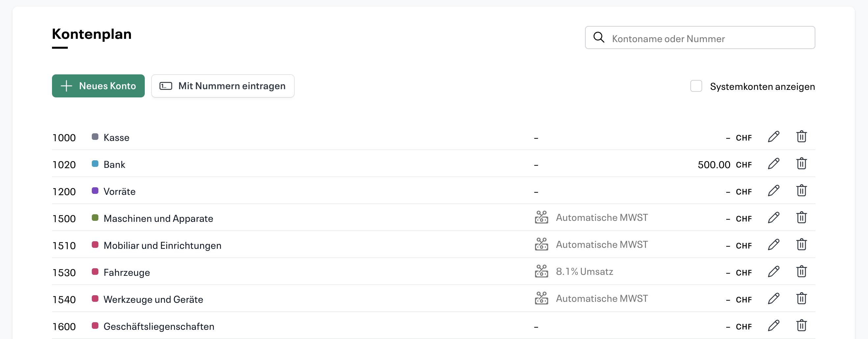
Task: Click the pencil edit icon for Kasse
Action: (x=773, y=137)
